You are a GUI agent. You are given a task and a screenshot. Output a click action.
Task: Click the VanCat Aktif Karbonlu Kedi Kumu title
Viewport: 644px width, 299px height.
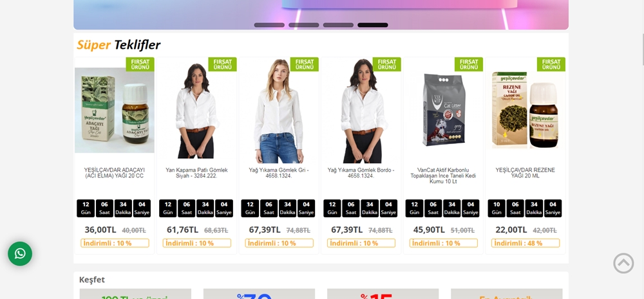click(443, 176)
